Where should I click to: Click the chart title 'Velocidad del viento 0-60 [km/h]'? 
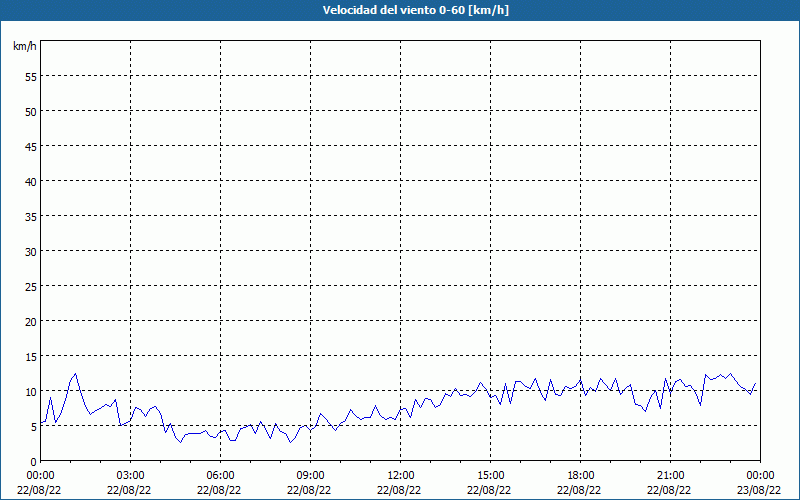[415, 10]
